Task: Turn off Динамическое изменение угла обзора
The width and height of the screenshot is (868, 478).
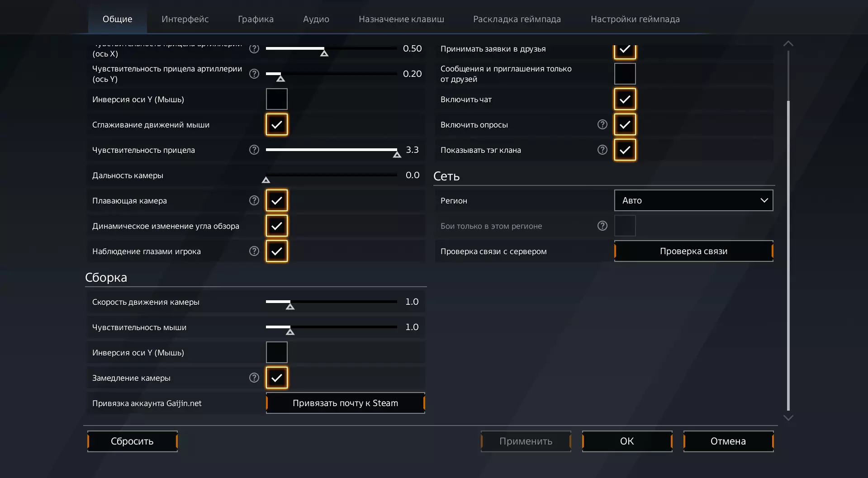Action: (x=277, y=226)
